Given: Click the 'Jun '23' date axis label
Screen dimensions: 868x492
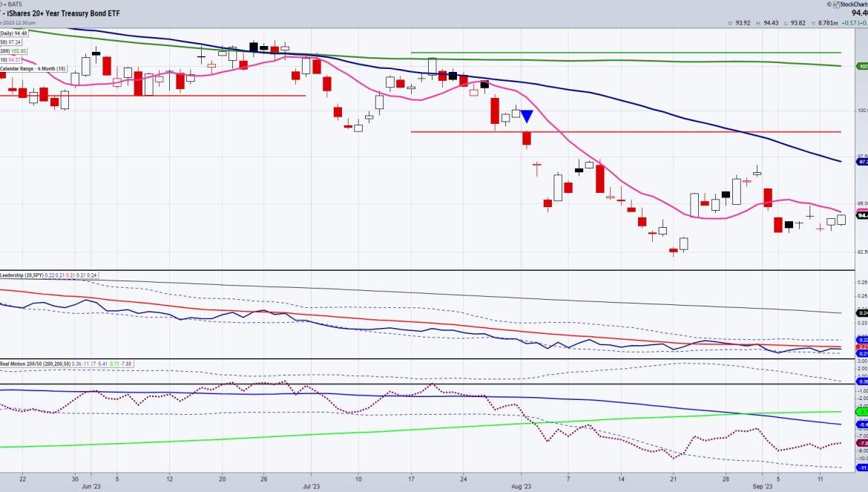Looking at the screenshot, I should (91, 487).
